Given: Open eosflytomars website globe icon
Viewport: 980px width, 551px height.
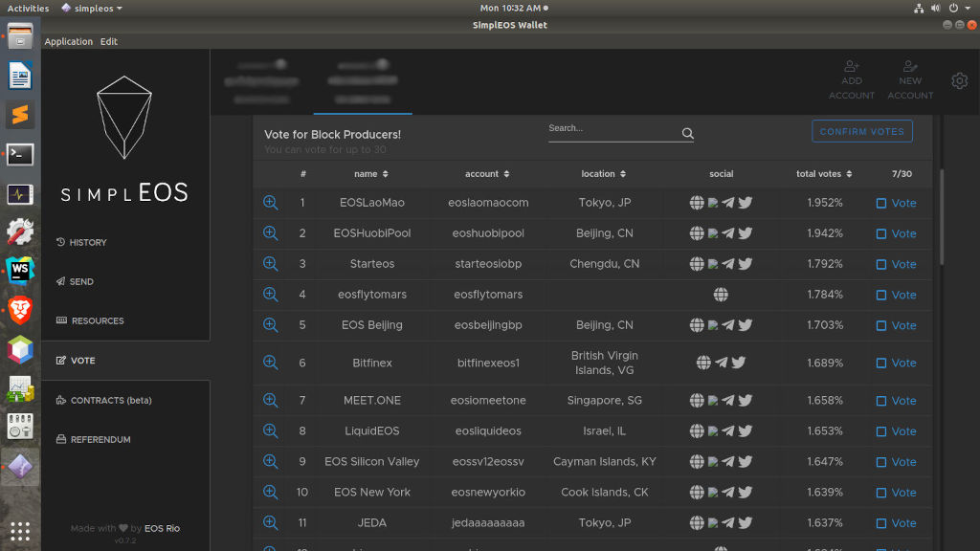Looking at the screenshot, I should pos(721,295).
